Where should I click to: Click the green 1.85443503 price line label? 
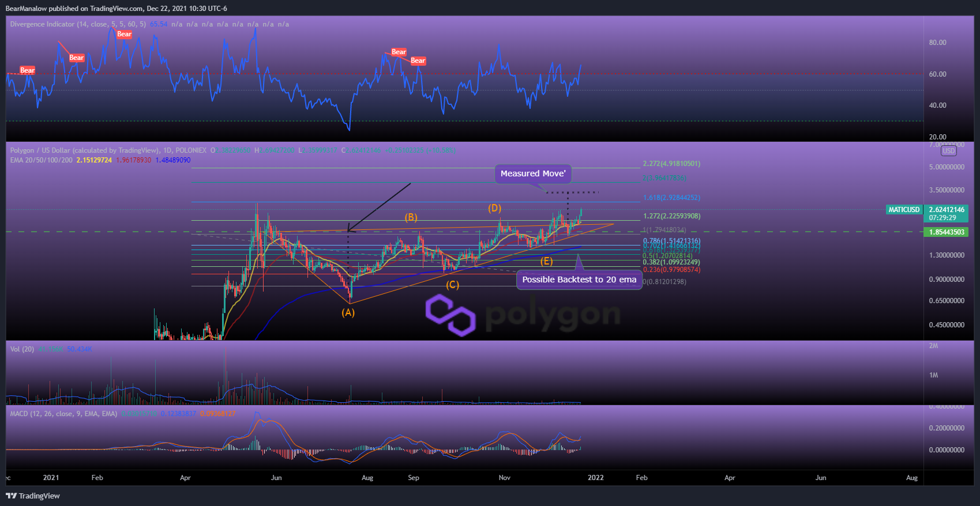click(947, 232)
